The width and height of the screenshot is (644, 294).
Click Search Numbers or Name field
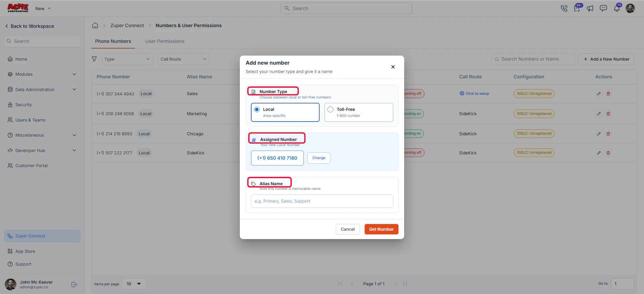pyautogui.click(x=534, y=59)
